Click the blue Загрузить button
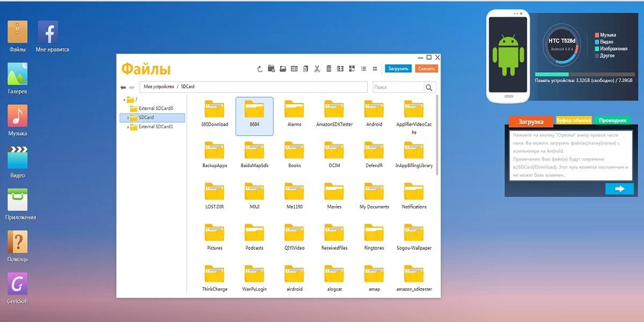Viewport: 644px width, 322px height. point(398,69)
